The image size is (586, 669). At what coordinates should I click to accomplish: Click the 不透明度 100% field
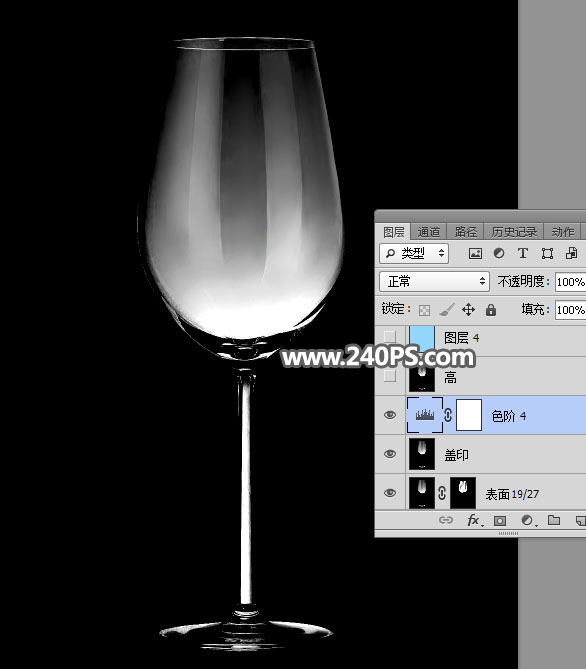(x=571, y=282)
